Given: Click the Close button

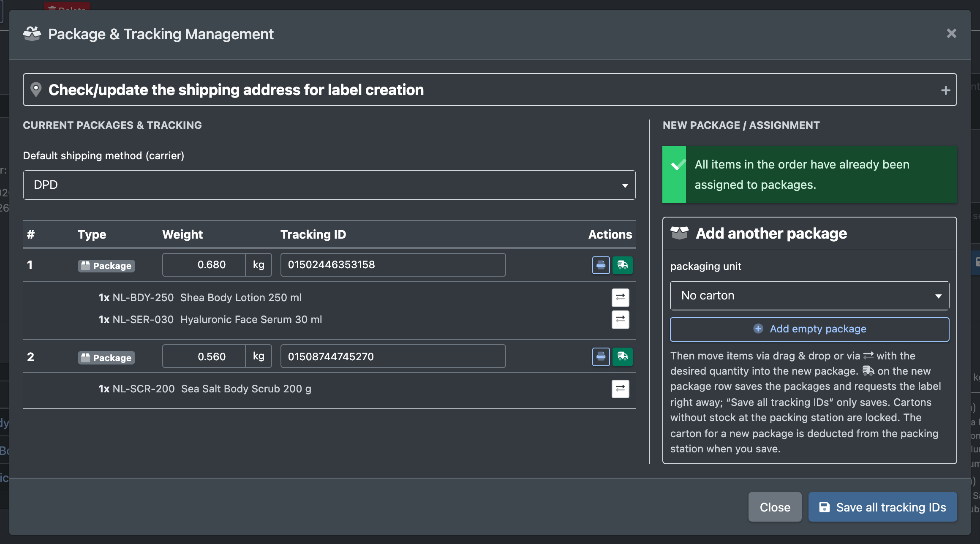Looking at the screenshot, I should tap(775, 507).
